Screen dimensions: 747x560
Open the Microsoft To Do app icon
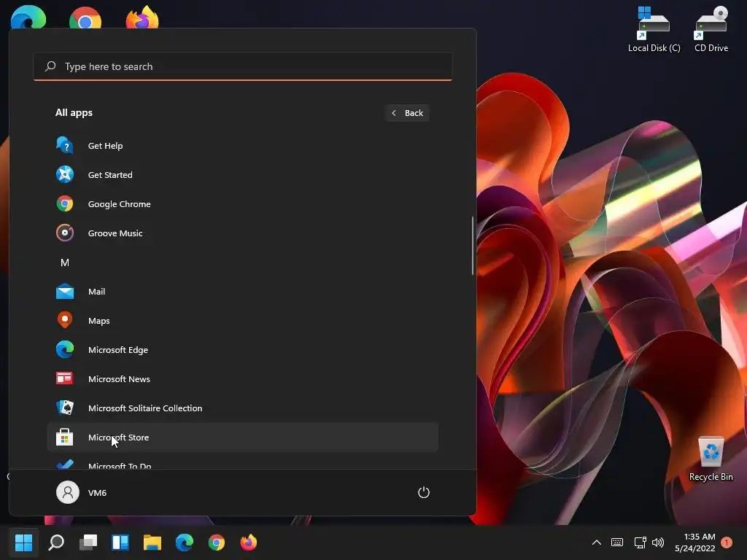coord(65,464)
